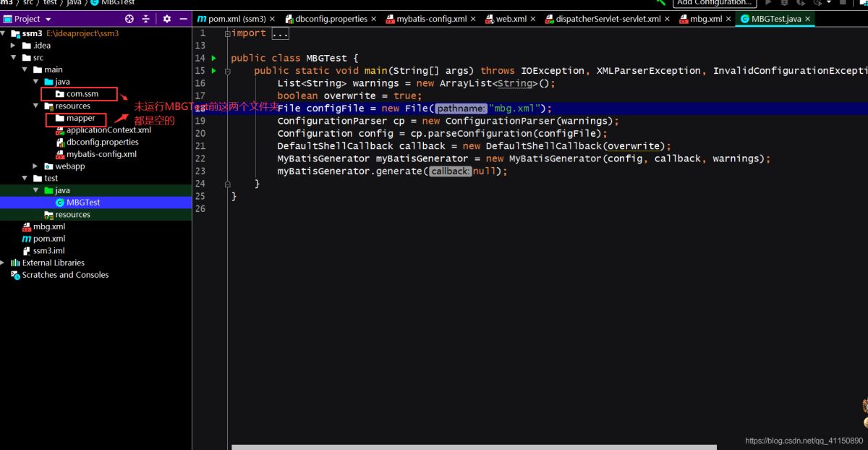Click the build hammer icon
The height and width of the screenshot is (450, 868).
[x=660, y=3]
